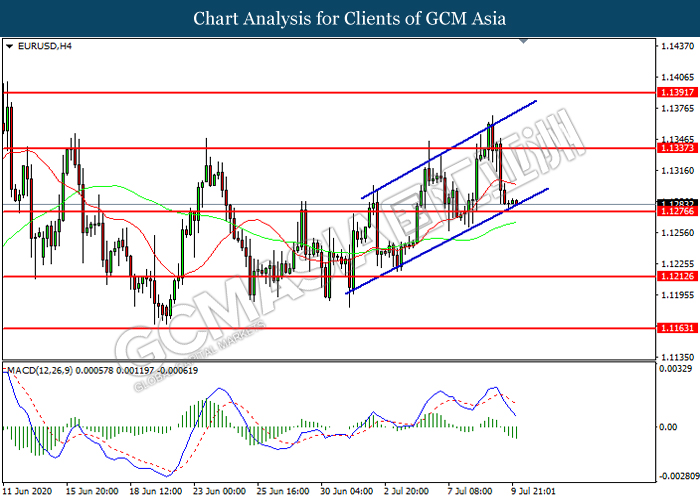Select the 1.12126 red price label
The width and height of the screenshot is (700, 500).
click(x=677, y=275)
